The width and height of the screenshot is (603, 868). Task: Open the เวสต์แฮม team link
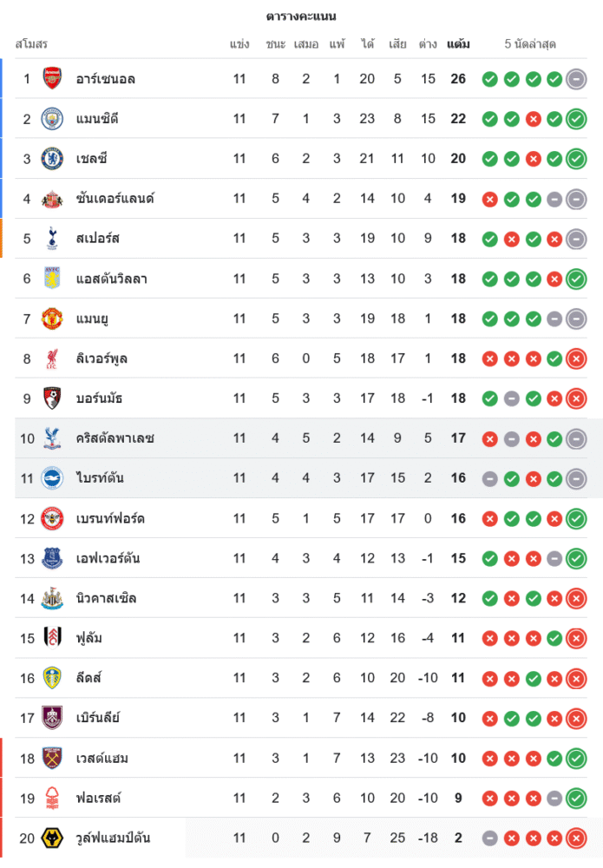click(x=102, y=758)
